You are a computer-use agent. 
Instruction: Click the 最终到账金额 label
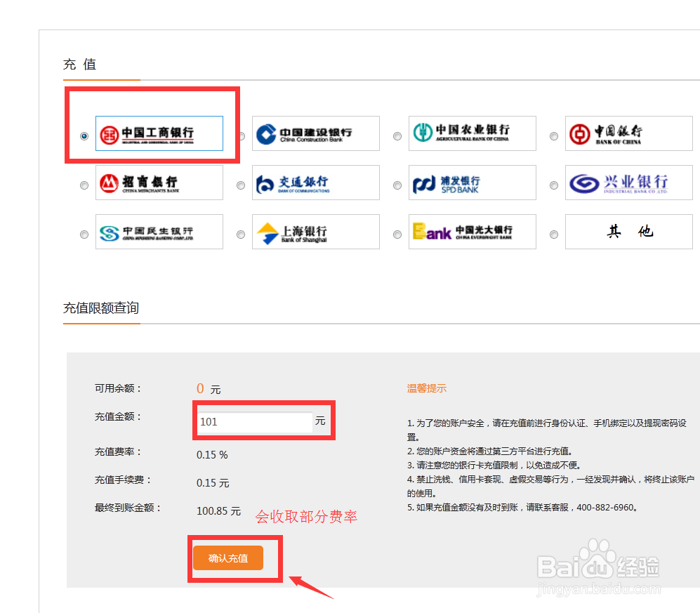128,508
